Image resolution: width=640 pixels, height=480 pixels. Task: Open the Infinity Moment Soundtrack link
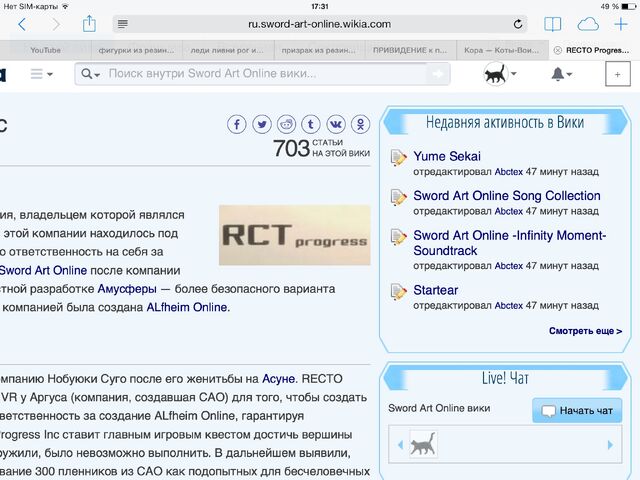510,243
